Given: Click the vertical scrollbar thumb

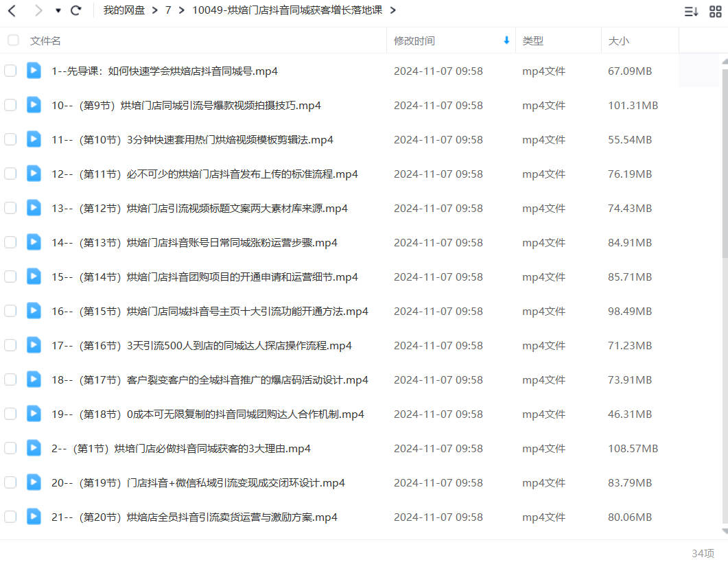Looking at the screenshot, I should (725, 163).
